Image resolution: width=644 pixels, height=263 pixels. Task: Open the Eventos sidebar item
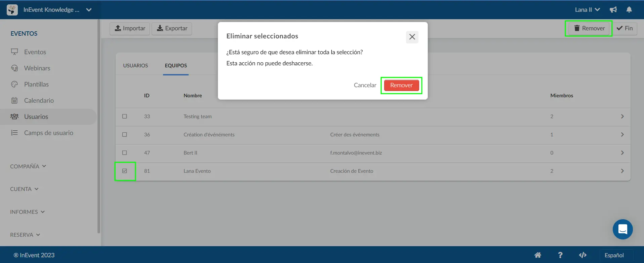coord(35,52)
